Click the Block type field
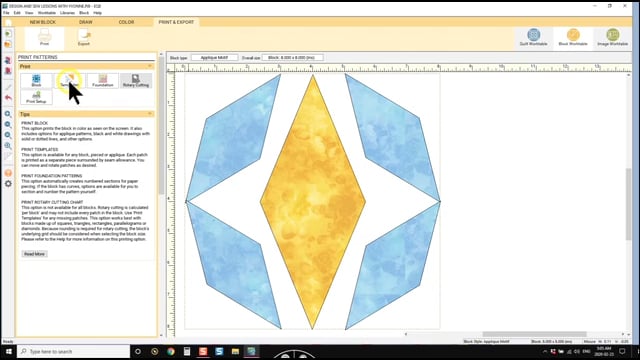 point(214,58)
